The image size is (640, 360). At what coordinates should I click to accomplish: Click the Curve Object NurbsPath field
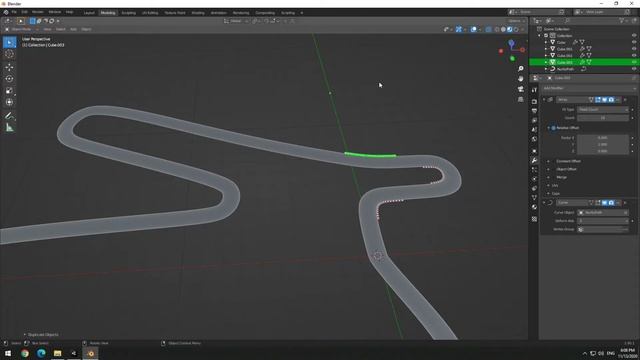click(x=603, y=213)
